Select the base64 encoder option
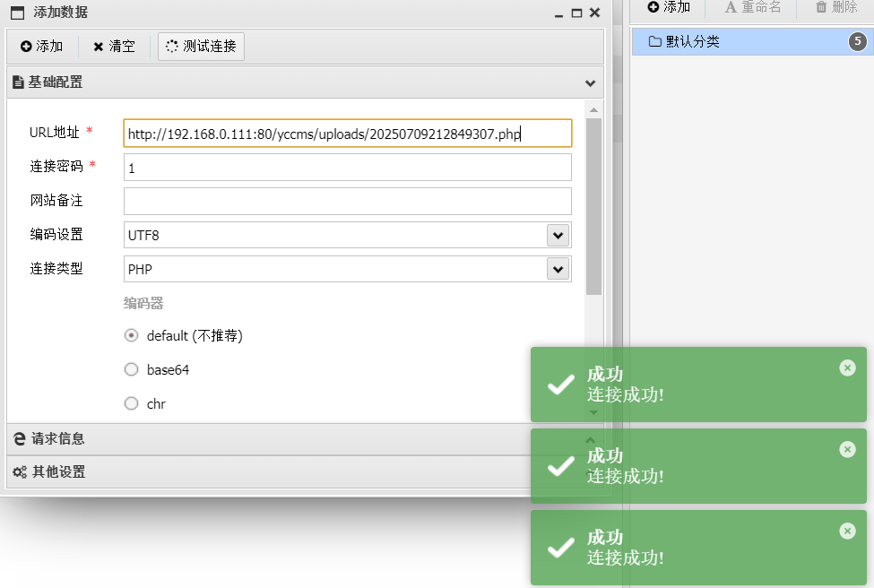874x588 pixels. pos(131,369)
